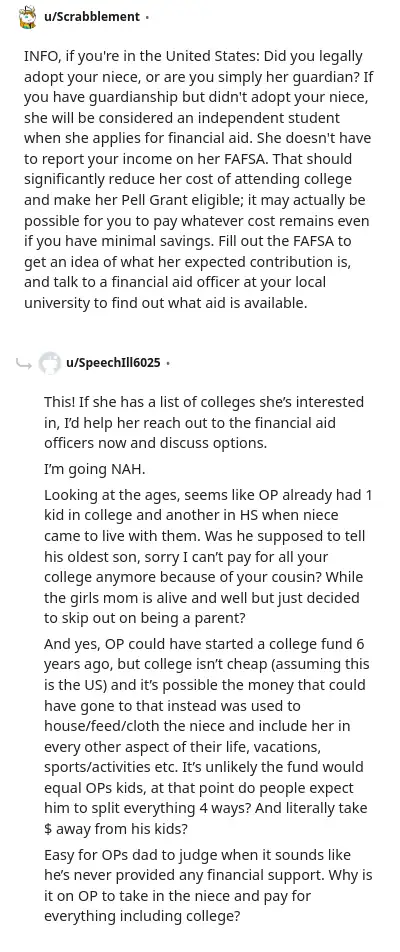400x952 pixels.
Task: Click the reply-thread arrow beside u/SpeechIll6025
Action: (24, 363)
